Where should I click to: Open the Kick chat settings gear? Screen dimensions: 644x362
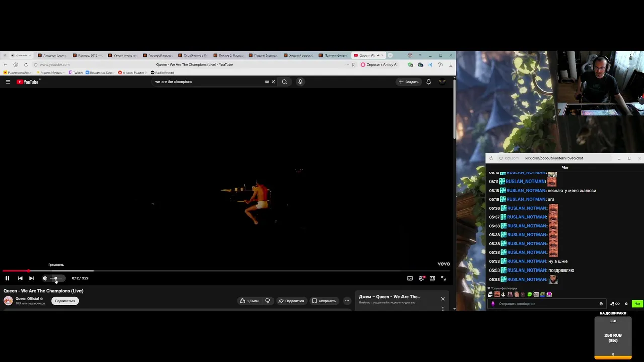coord(626,304)
